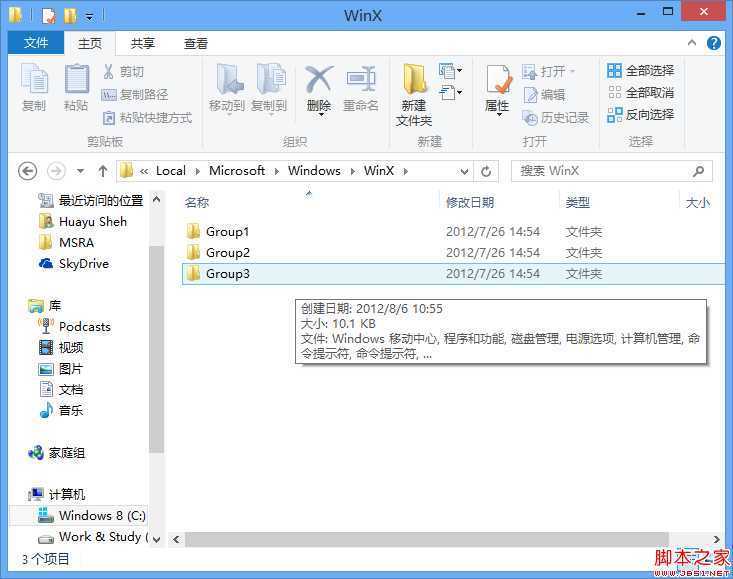Sort by the Name (名称) column header

[x=197, y=202]
